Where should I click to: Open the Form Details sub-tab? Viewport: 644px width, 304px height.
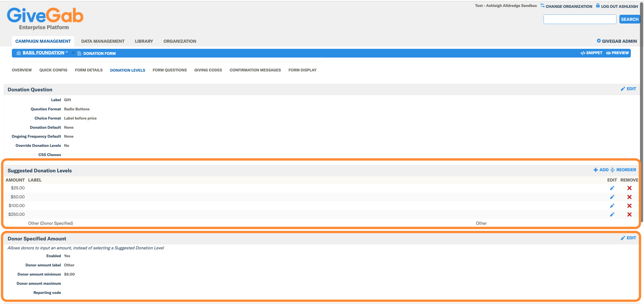pos(89,70)
